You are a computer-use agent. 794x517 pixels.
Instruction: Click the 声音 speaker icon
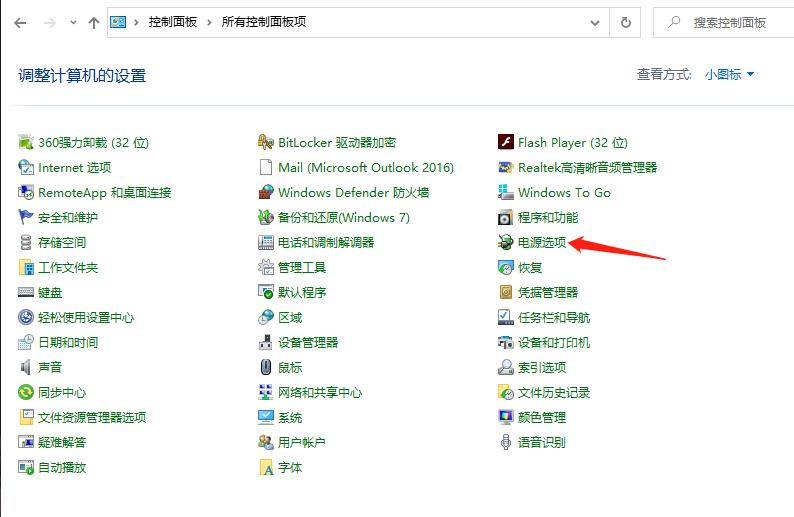(25, 367)
